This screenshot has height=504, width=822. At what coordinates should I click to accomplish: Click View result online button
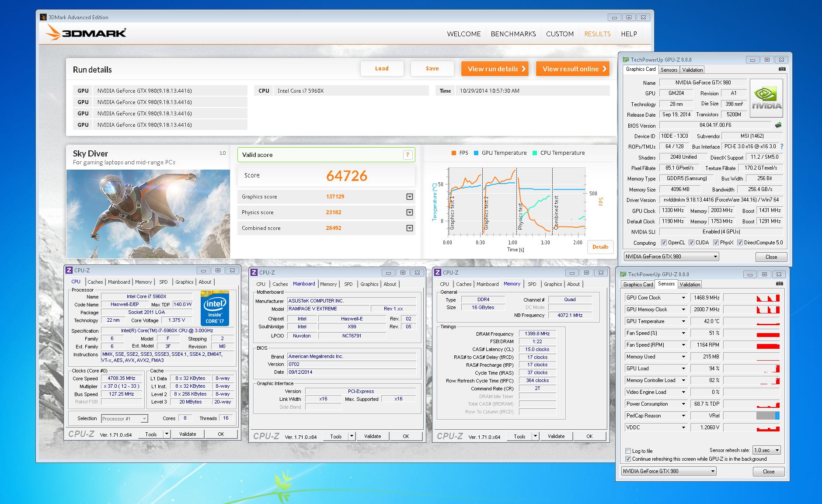click(573, 69)
